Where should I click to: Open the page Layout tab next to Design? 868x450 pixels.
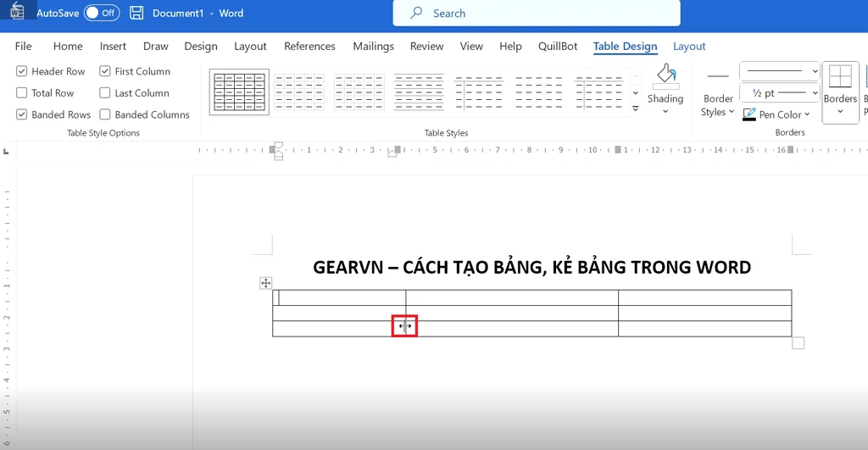pyautogui.click(x=250, y=47)
